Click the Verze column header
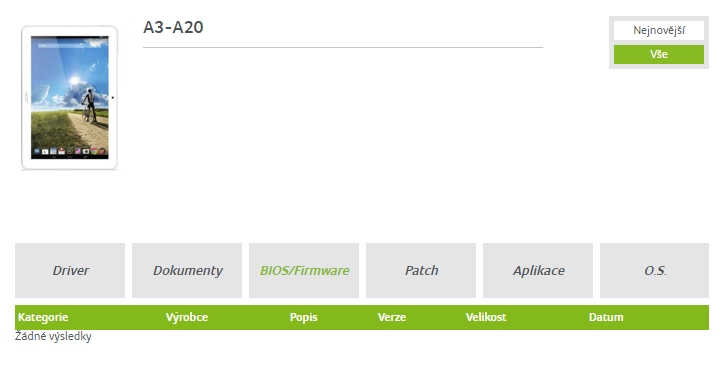 click(x=392, y=317)
